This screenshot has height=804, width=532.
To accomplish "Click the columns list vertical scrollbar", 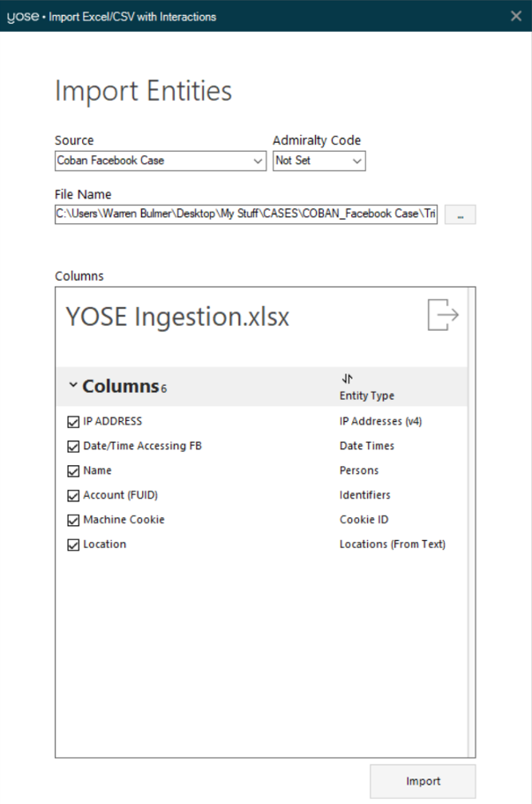I will click(470, 530).
